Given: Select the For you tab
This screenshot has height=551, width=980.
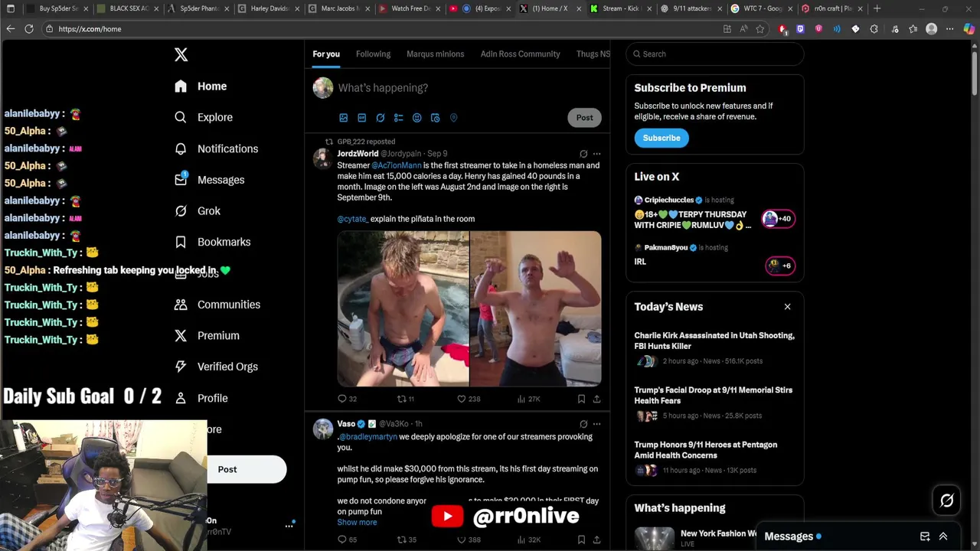Looking at the screenshot, I should [x=326, y=54].
